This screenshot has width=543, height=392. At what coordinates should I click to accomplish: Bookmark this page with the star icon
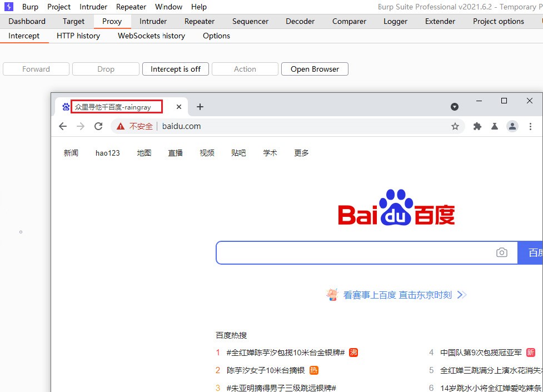pyautogui.click(x=455, y=127)
